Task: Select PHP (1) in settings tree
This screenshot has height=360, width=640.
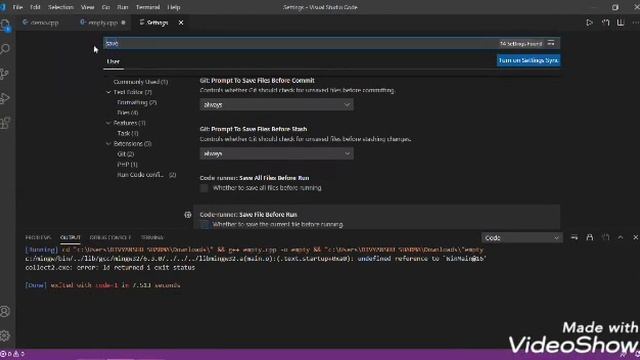Action: tap(127, 164)
